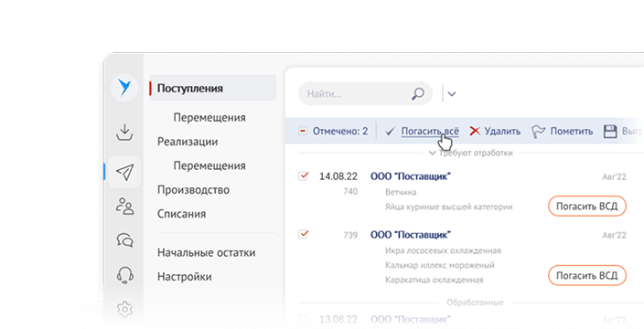Click the Отмечено: 2 label

tap(340, 132)
